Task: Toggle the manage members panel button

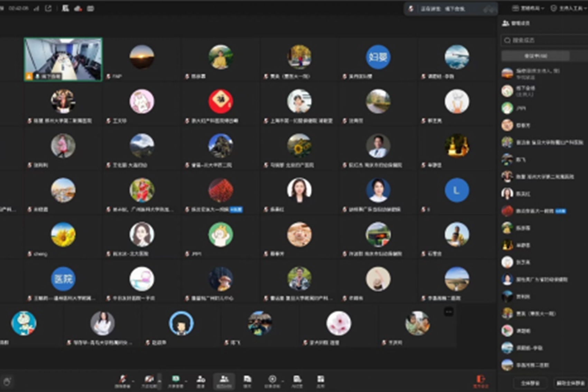Action: click(224, 381)
